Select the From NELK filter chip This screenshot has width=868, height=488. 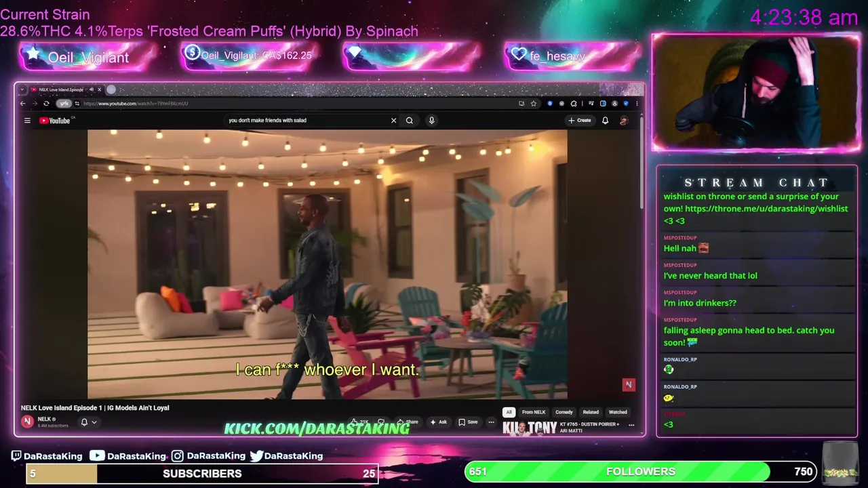pos(534,412)
